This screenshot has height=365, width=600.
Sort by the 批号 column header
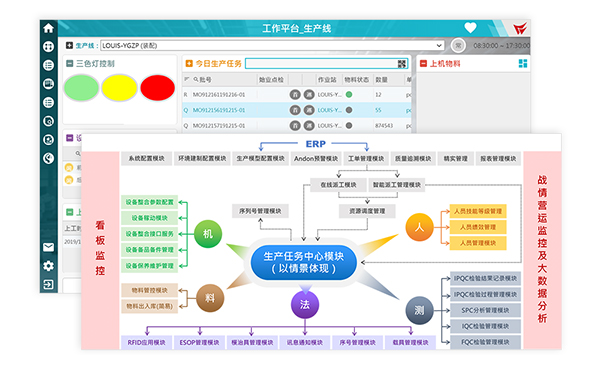pos(206,80)
